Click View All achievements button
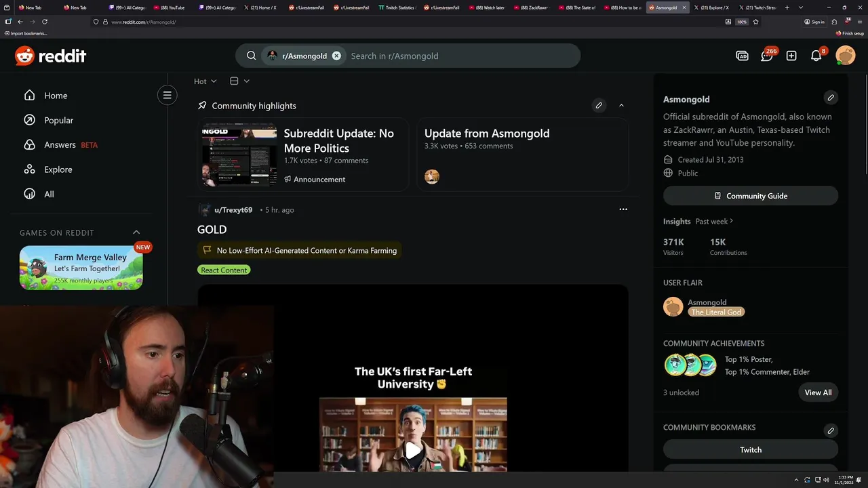The width and height of the screenshot is (868, 488). (x=818, y=392)
